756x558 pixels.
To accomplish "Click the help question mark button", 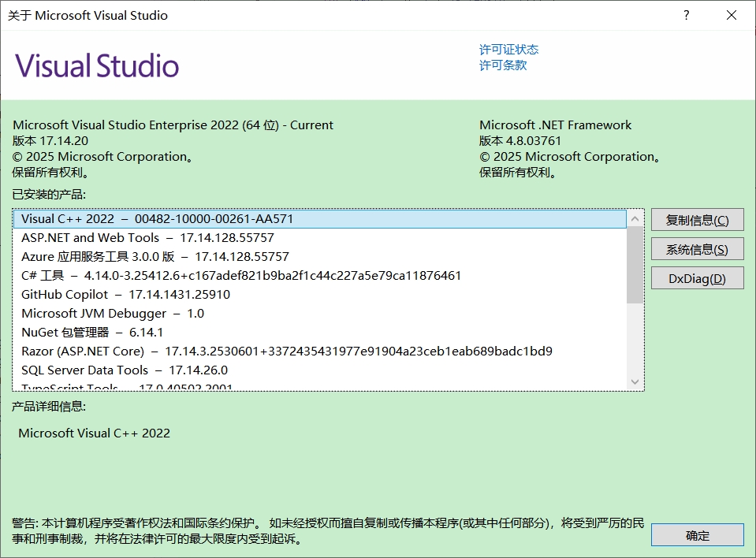I will click(x=687, y=15).
